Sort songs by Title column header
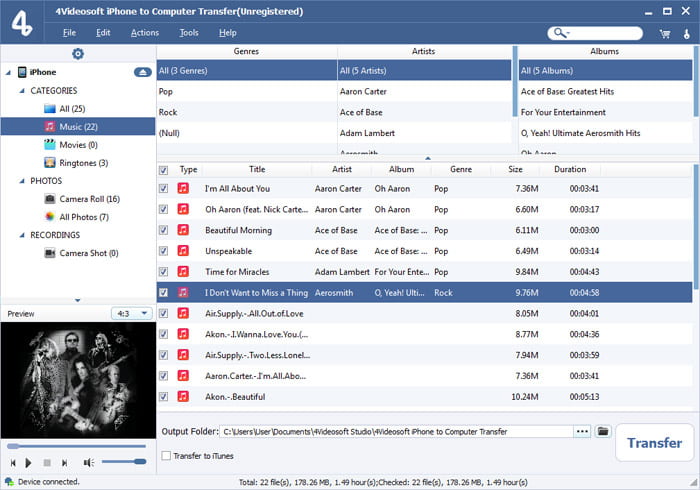This screenshot has height=490, width=700. 257,169
